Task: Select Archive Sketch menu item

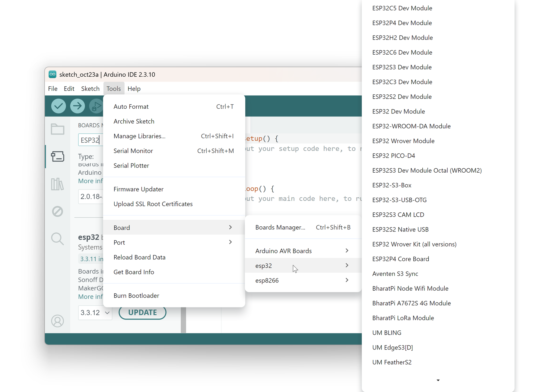Action: click(x=174, y=121)
